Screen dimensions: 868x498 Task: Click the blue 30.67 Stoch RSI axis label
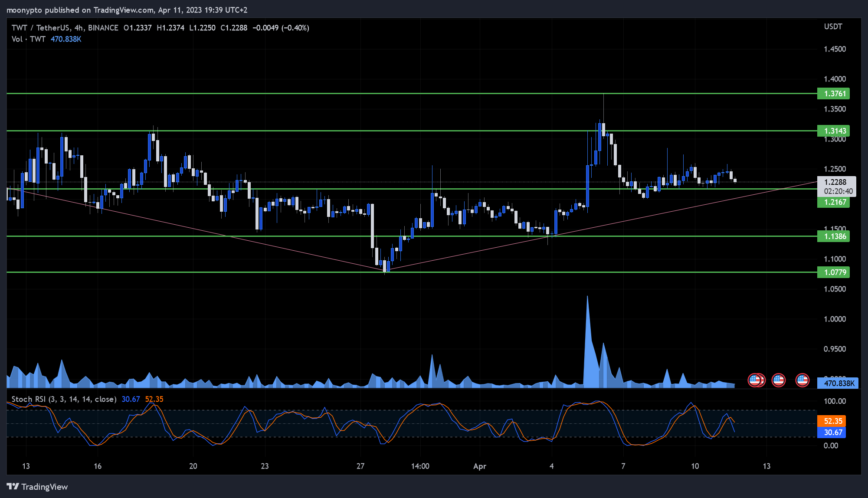click(x=832, y=432)
